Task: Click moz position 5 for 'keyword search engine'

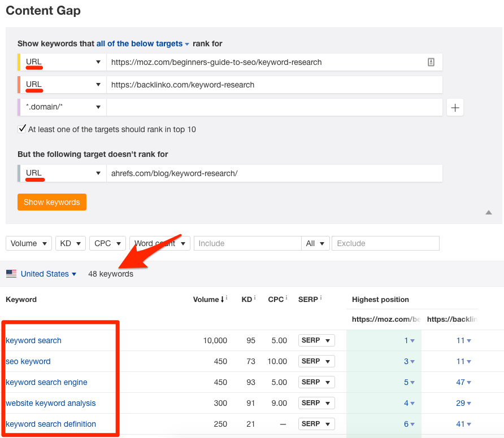Action: [409, 382]
